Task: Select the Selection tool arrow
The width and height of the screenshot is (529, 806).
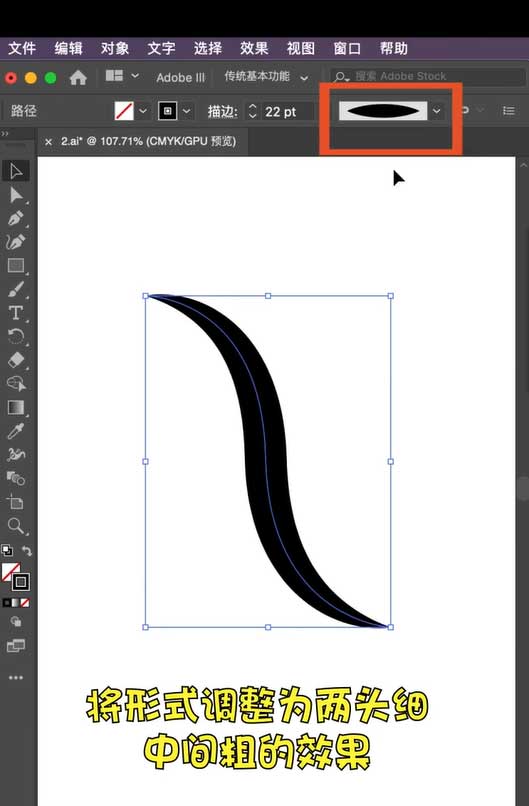Action: [15, 171]
